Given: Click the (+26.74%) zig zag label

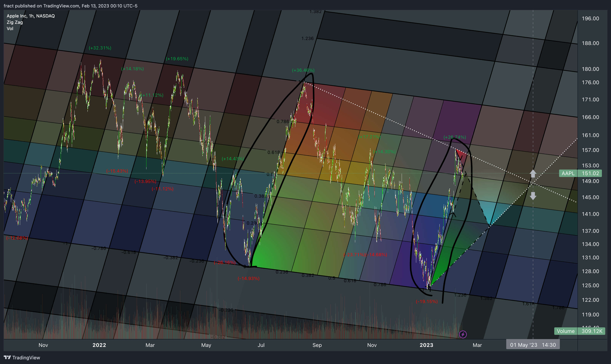Looking at the screenshot, I should point(455,137).
